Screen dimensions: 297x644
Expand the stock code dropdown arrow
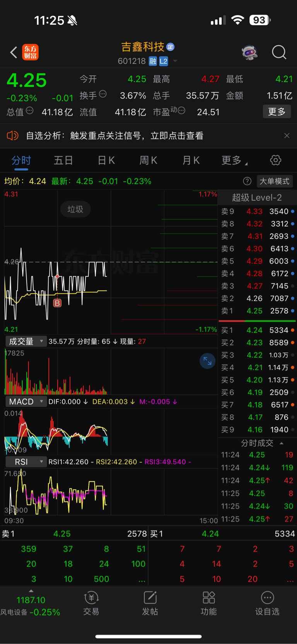click(x=175, y=61)
